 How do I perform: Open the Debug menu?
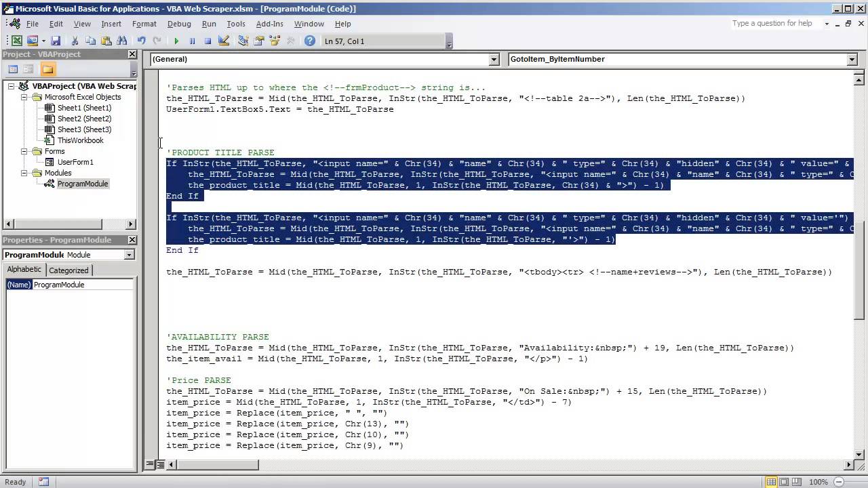point(179,24)
